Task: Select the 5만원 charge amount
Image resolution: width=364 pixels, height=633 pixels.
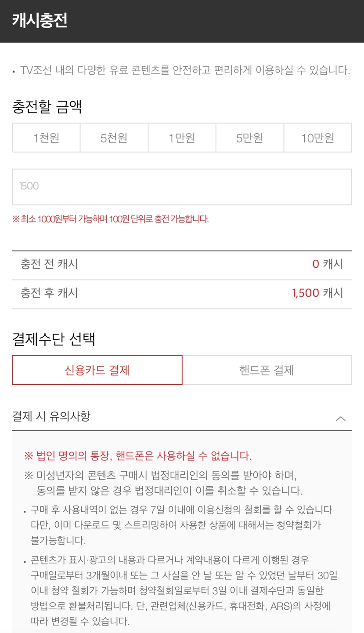Action: (250, 137)
